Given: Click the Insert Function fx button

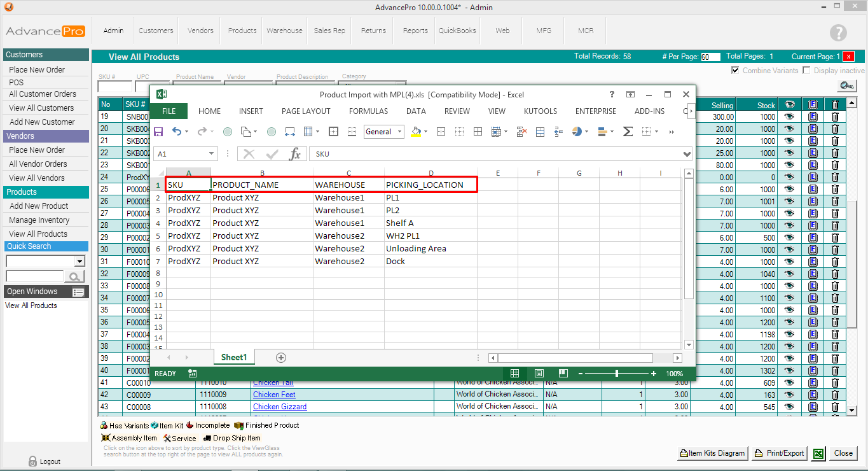Looking at the screenshot, I should 294,154.
